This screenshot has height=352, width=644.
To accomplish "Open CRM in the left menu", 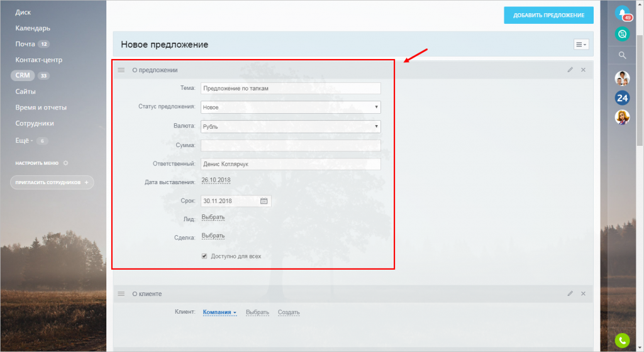I will click(x=23, y=75).
